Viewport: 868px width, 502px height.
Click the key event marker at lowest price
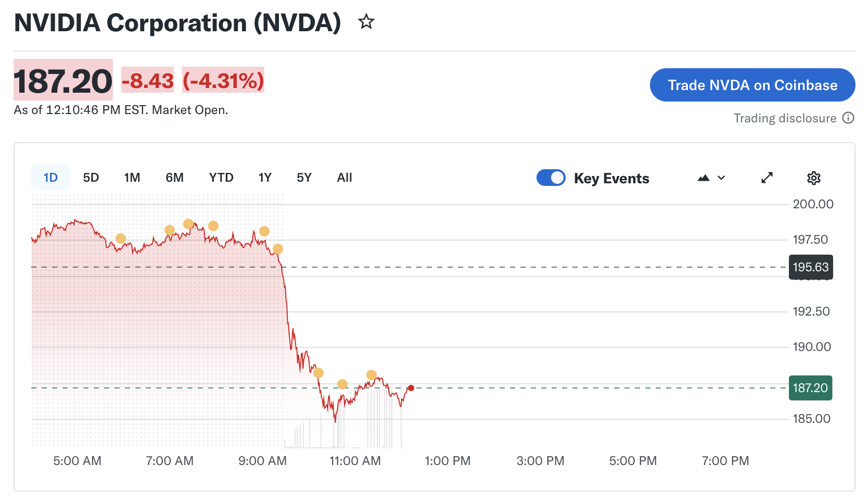coord(342,384)
